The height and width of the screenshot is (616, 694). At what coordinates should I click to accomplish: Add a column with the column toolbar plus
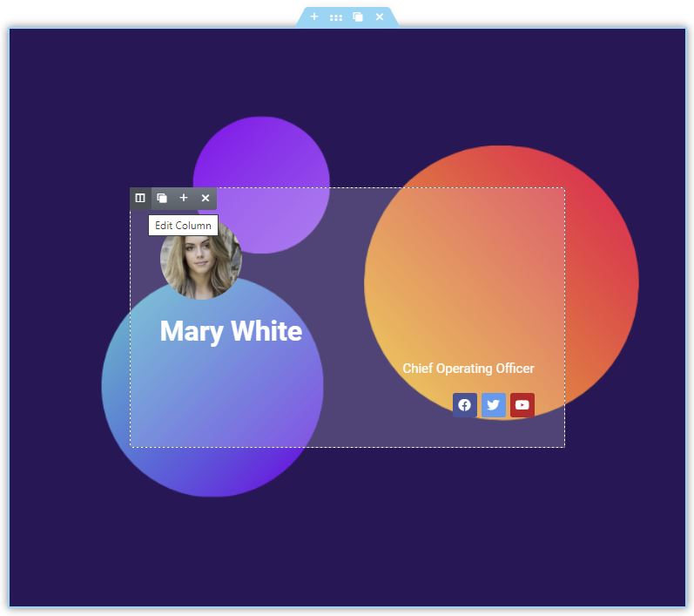coord(184,198)
